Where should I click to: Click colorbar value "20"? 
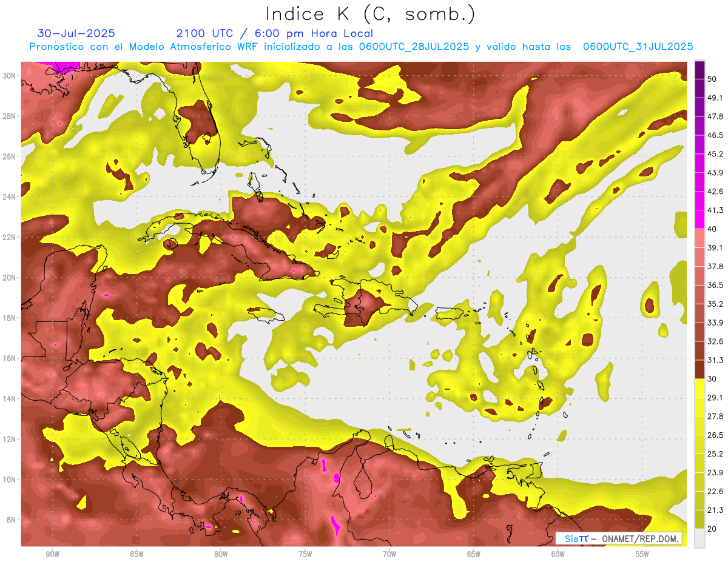[x=712, y=529]
